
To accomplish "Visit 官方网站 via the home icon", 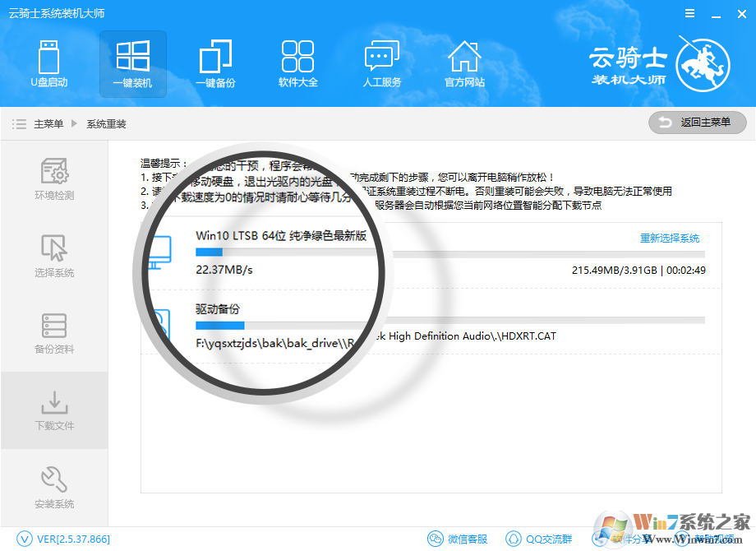I will coord(464,63).
